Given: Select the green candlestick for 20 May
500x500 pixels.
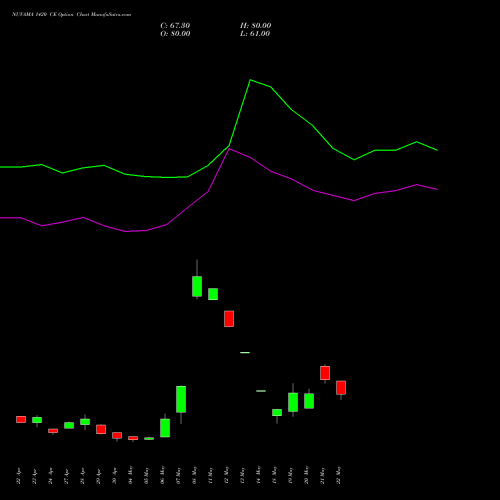Looking at the screenshot, I should (x=309, y=401).
